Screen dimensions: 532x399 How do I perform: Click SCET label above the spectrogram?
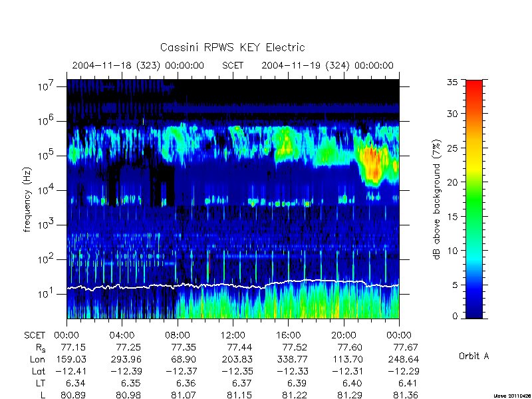(233, 65)
